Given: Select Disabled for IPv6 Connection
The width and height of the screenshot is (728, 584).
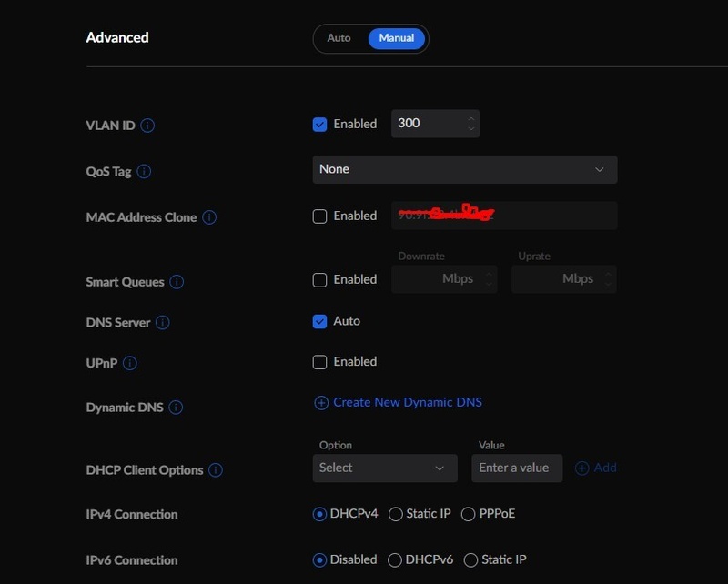Looking at the screenshot, I should click(319, 559).
